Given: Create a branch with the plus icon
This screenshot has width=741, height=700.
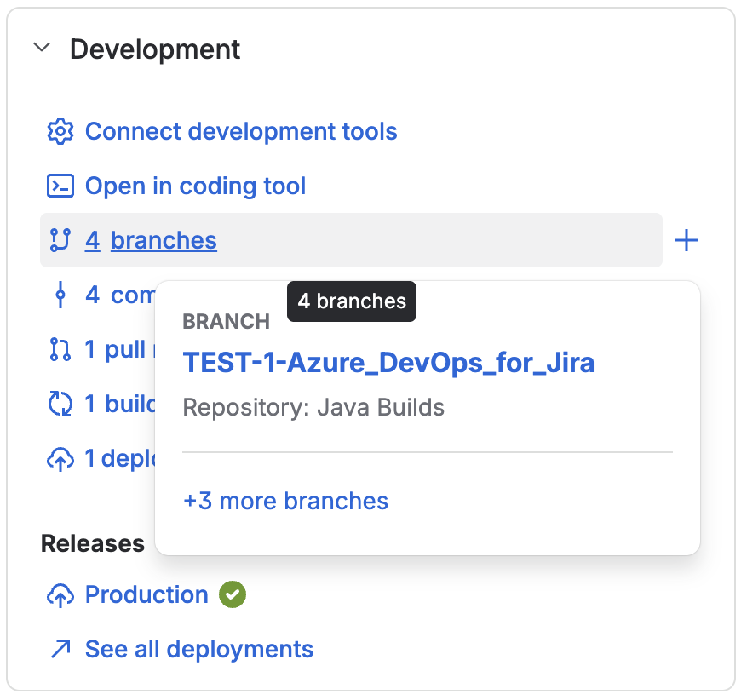Looking at the screenshot, I should (686, 240).
